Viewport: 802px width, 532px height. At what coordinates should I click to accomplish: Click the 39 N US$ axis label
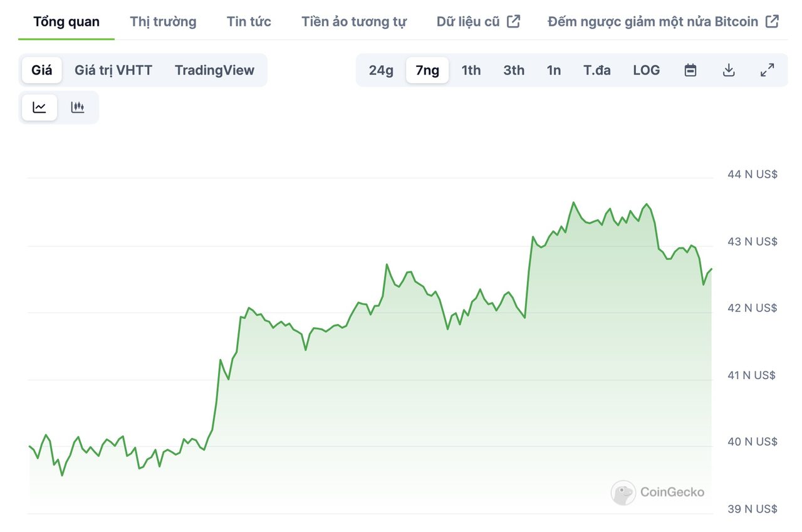point(753,509)
